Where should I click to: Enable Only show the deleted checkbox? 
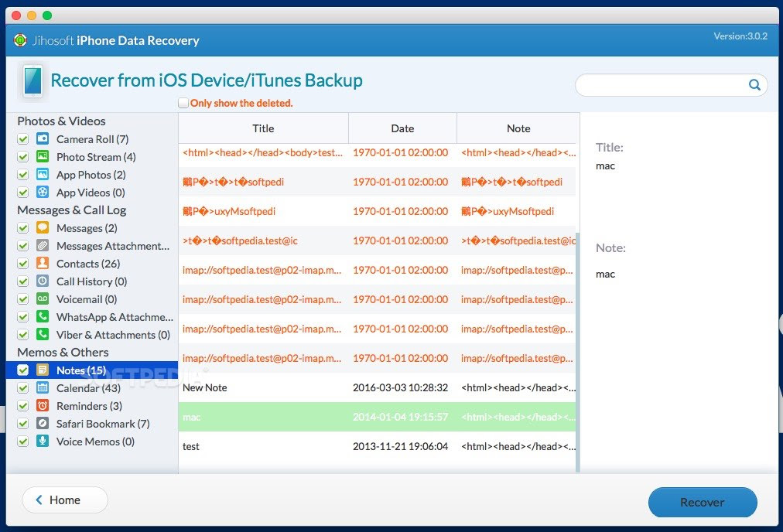pos(183,103)
